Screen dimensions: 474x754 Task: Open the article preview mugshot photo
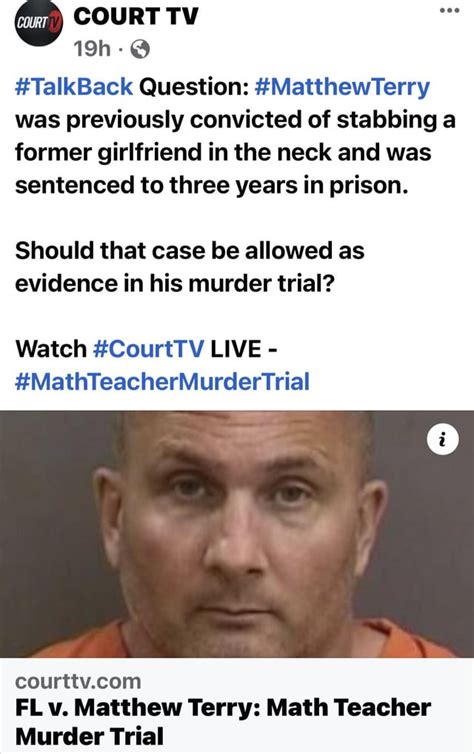237,534
